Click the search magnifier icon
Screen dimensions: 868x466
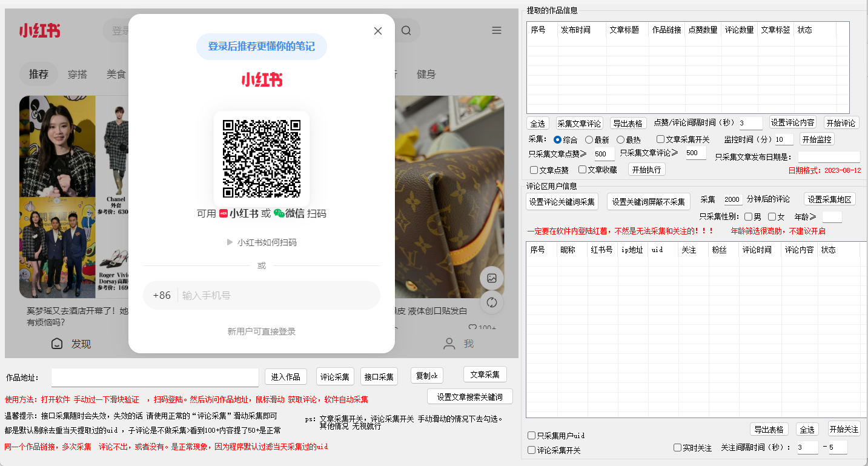406,31
